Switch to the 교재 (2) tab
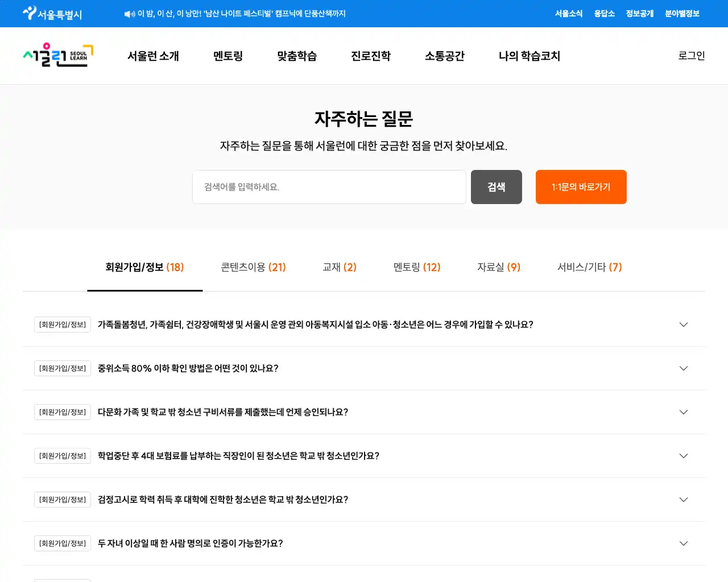 pos(340,267)
